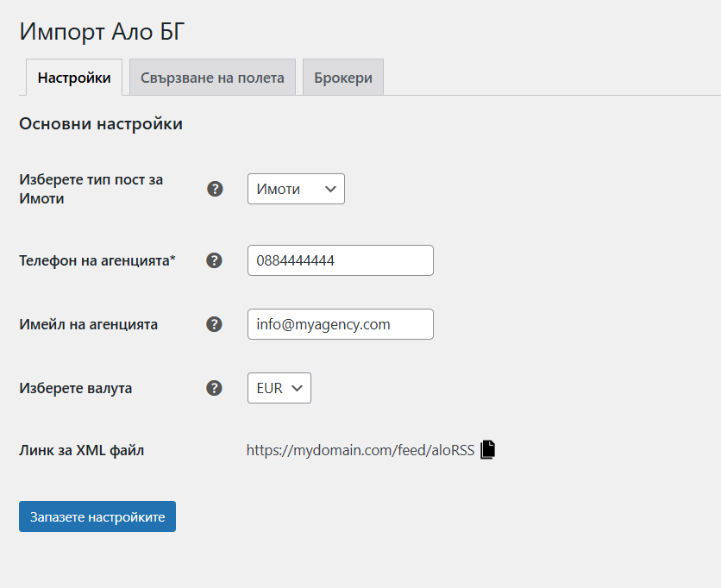721x588 pixels.
Task: Click the Изберете валута label
Action: [76, 388]
